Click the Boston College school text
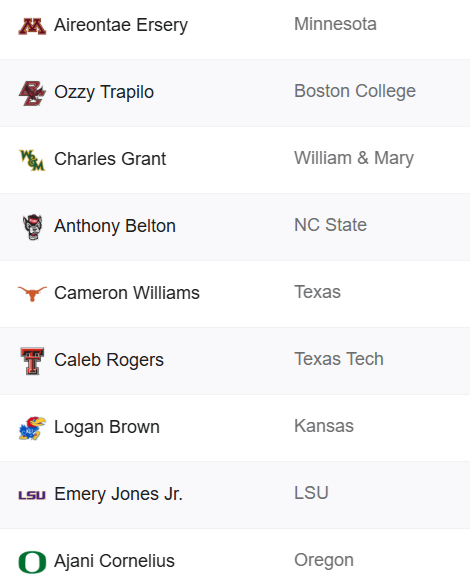470x587 pixels. pos(355,91)
